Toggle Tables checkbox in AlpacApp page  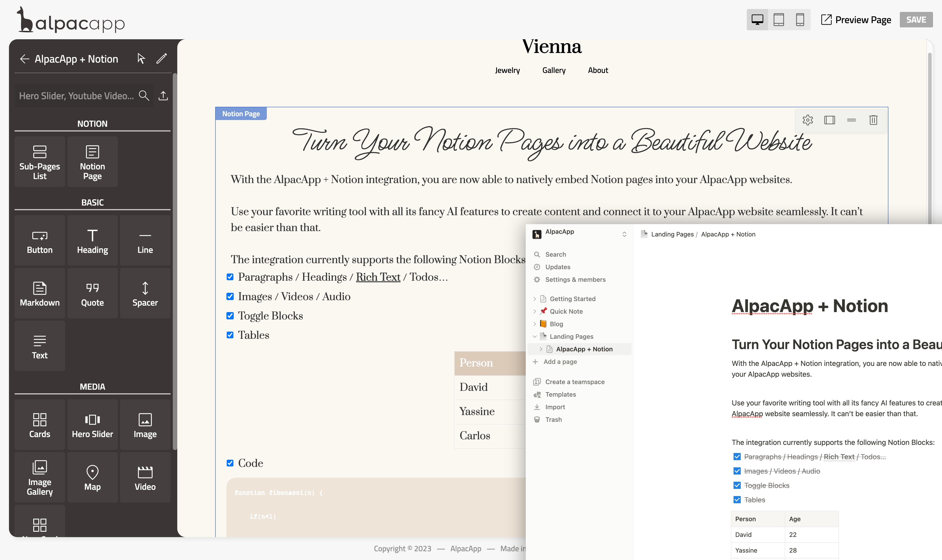point(230,335)
